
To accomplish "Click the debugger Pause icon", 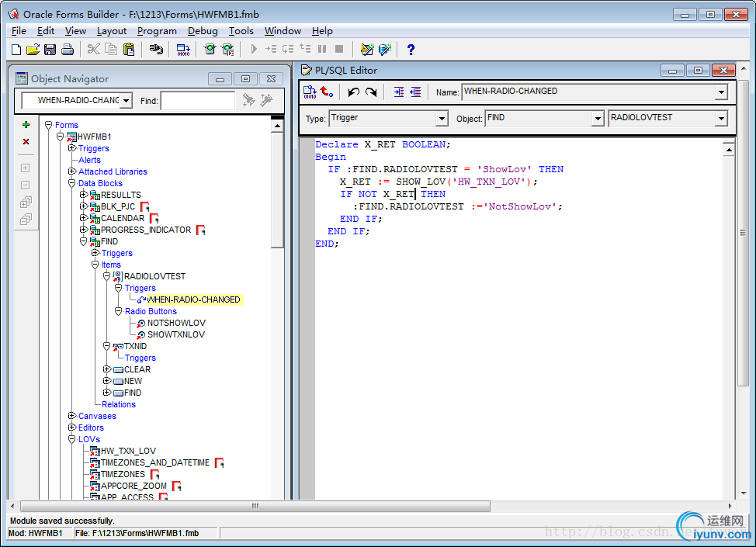I will tap(322, 49).
